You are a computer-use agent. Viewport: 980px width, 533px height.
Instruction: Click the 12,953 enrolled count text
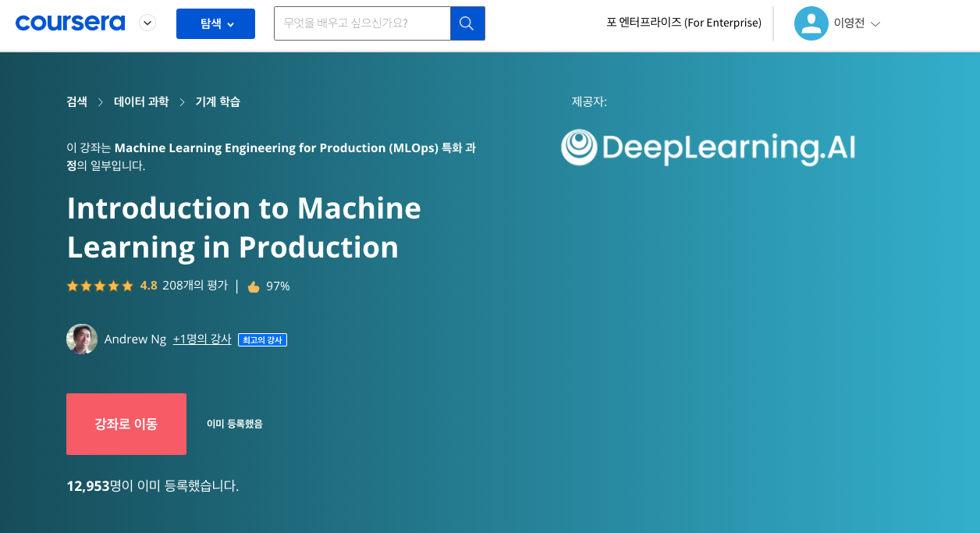coord(87,485)
